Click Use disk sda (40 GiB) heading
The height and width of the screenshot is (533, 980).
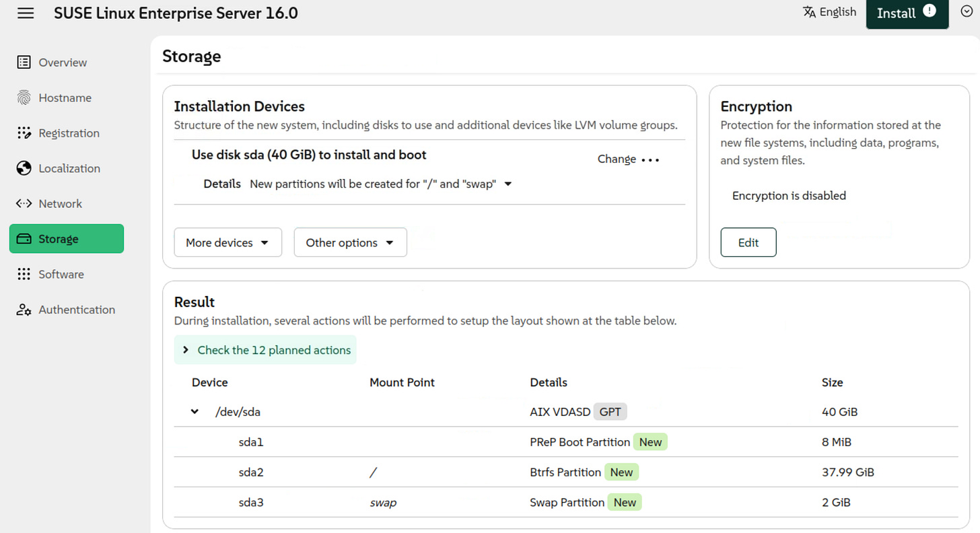click(309, 155)
